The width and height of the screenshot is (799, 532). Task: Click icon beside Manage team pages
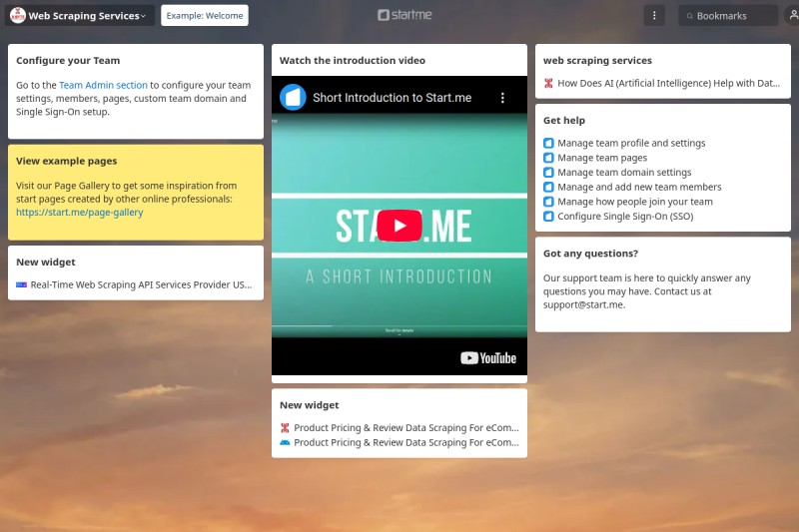click(x=548, y=158)
